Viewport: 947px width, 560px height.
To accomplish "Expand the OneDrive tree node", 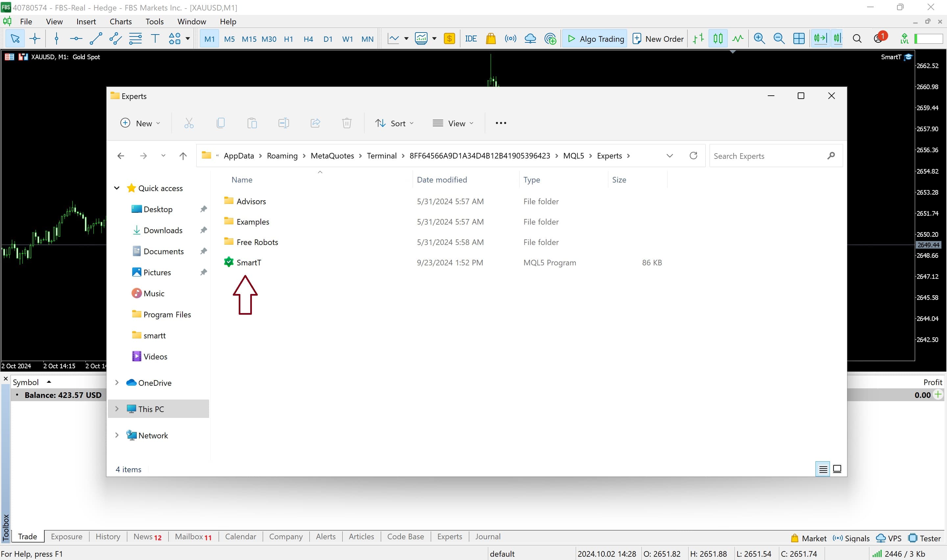I will tap(117, 382).
